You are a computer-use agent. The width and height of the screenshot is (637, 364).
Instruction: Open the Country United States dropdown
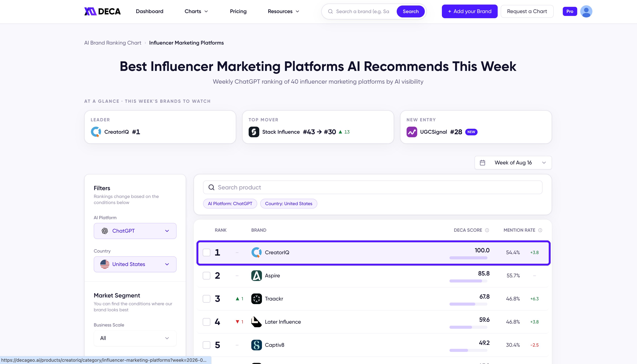pyautogui.click(x=135, y=264)
